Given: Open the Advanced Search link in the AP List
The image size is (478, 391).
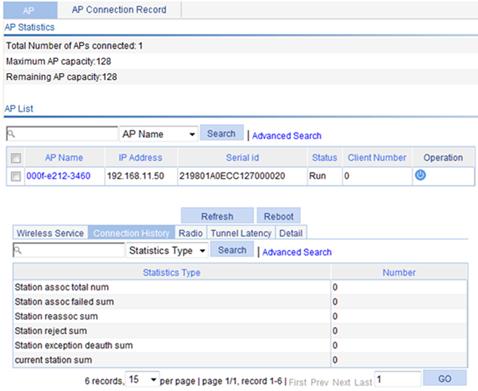Looking at the screenshot, I should (287, 136).
